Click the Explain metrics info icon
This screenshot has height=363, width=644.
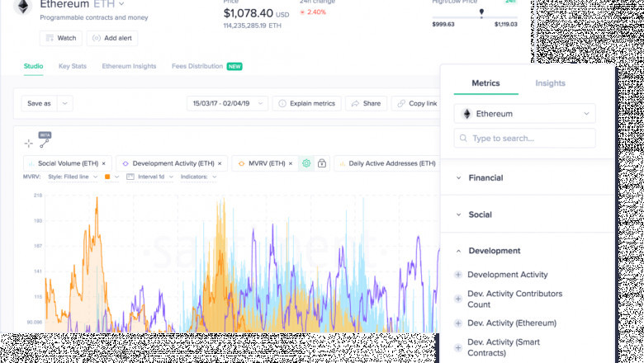coord(282,103)
